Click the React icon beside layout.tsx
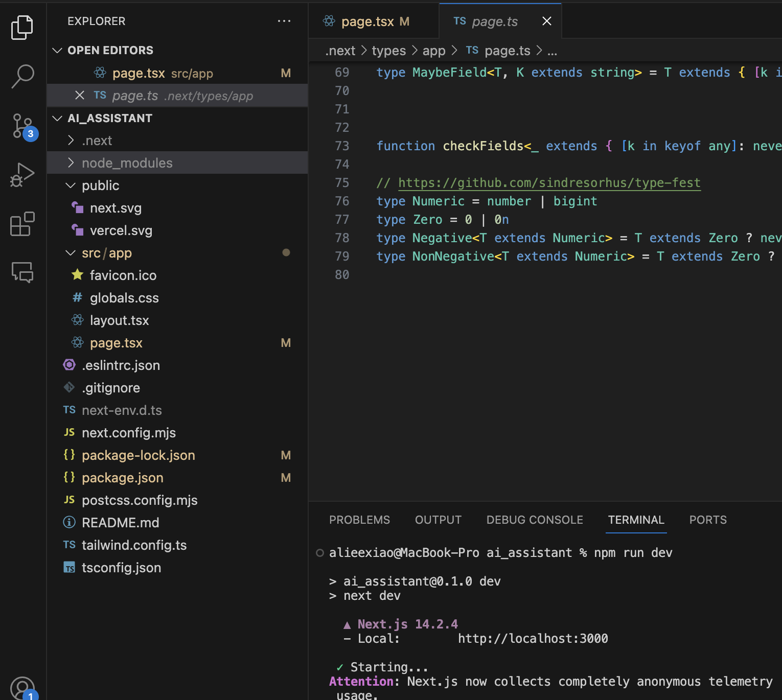 pos(77,320)
